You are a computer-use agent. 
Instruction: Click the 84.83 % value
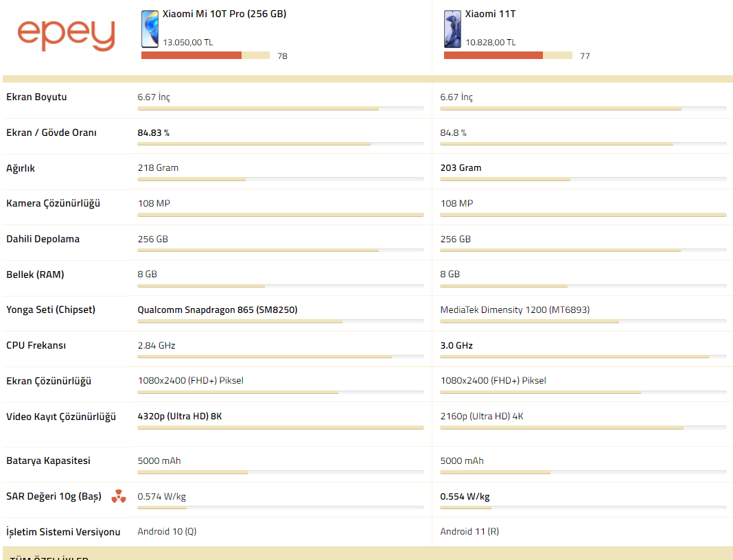point(153,132)
